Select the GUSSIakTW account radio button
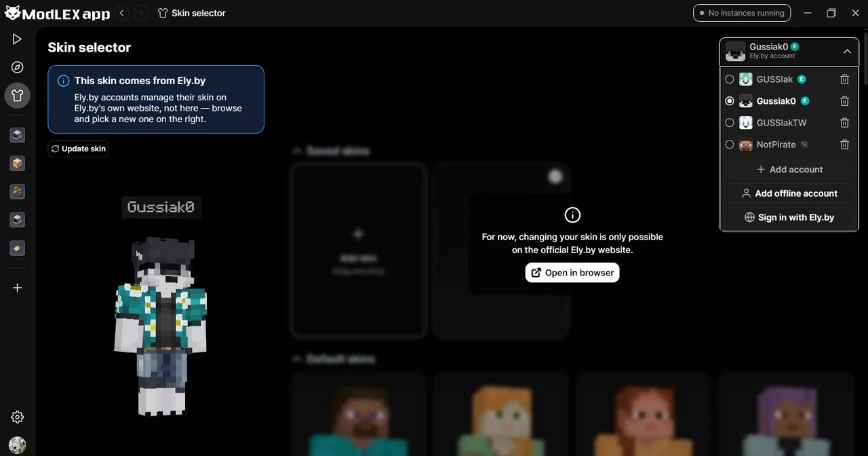The image size is (868, 456). [730, 123]
